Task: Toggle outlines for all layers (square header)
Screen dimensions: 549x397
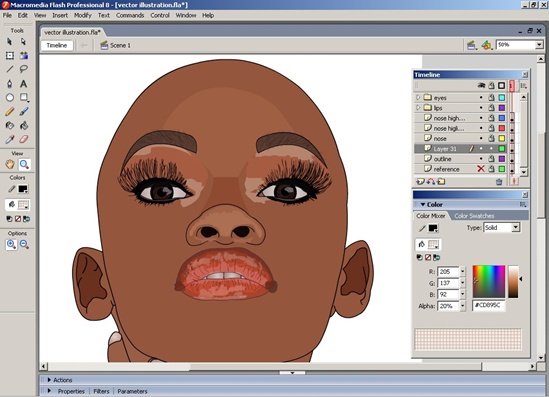Action: 501,85
